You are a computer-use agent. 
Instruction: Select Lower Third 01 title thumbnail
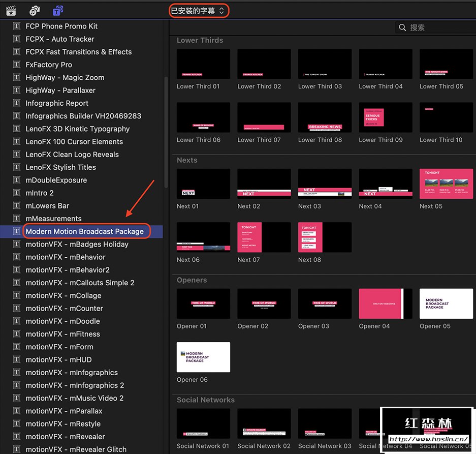click(x=203, y=64)
